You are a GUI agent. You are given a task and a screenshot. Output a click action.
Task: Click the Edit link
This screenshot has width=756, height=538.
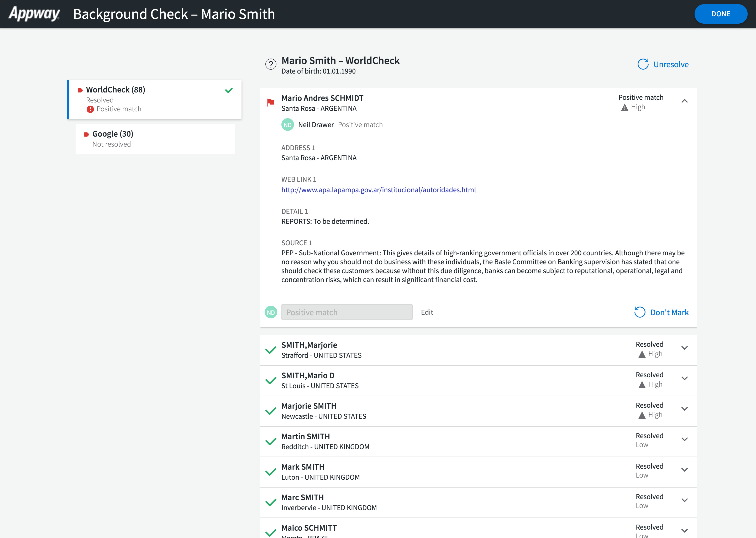pos(427,312)
